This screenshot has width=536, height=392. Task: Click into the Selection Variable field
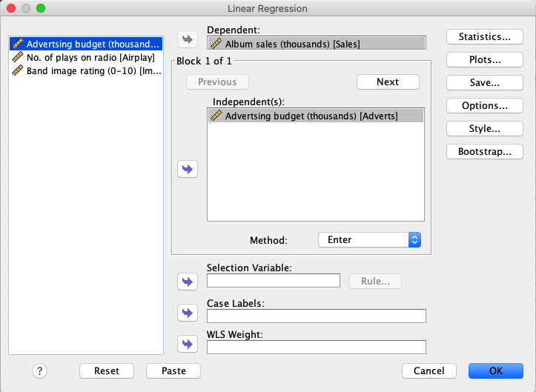point(274,281)
